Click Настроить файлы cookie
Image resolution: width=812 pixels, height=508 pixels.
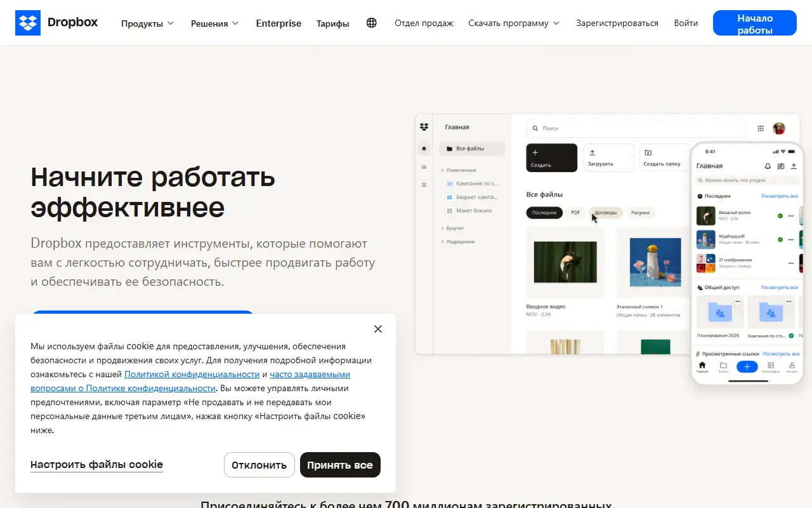coord(96,465)
